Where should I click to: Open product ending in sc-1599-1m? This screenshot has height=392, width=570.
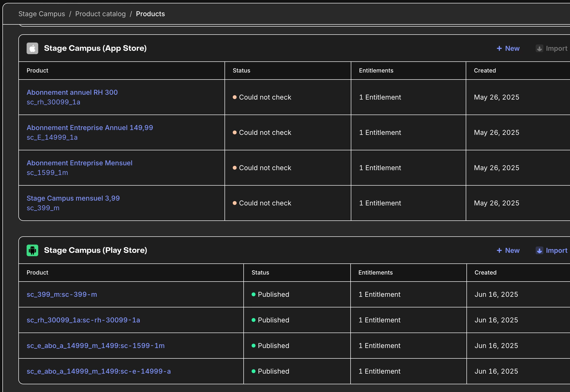pyautogui.click(x=95, y=346)
